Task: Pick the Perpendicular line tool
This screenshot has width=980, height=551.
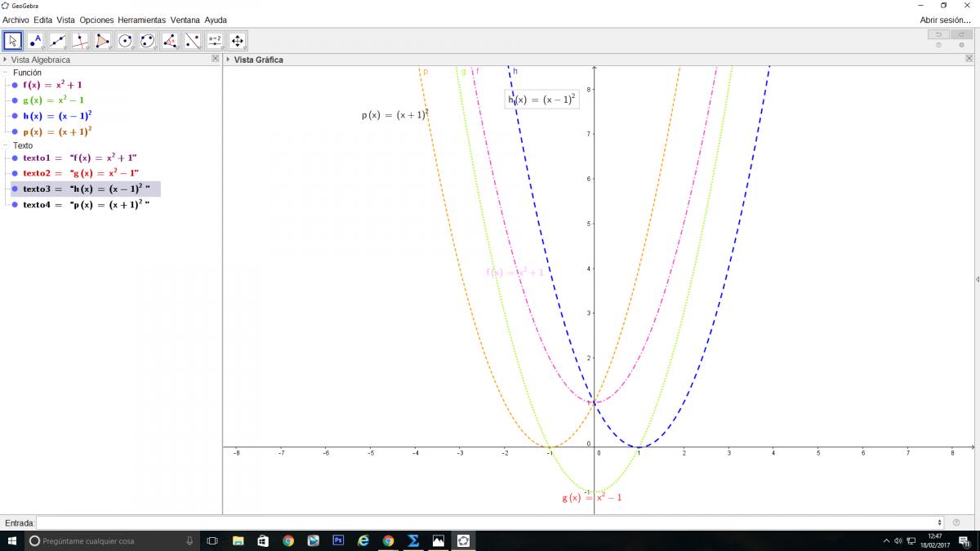Action: point(80,40)
